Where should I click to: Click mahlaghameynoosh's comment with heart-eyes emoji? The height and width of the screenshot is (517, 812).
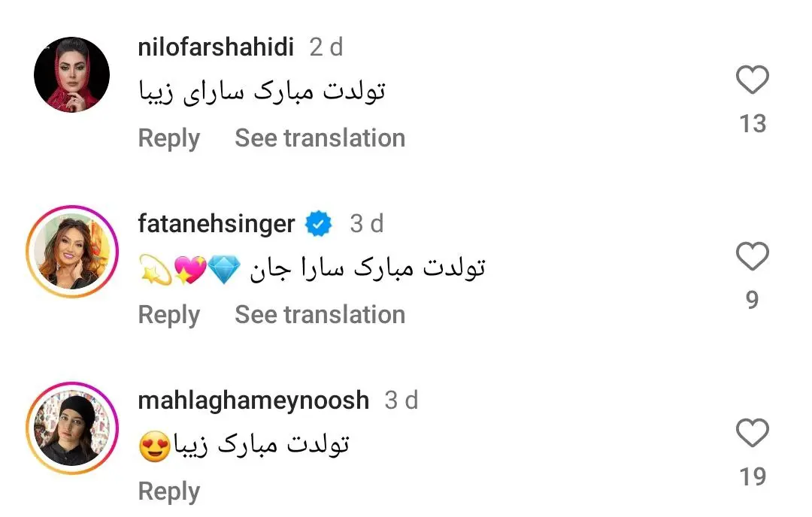(244, 446)
